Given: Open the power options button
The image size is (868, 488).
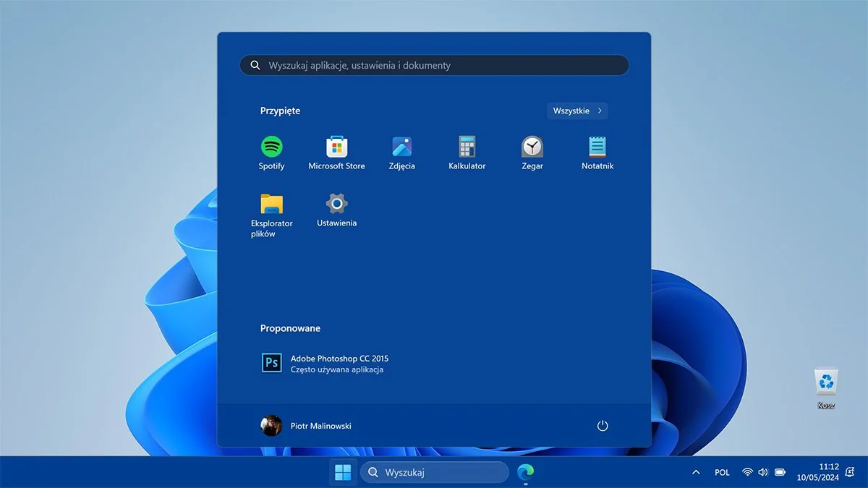Looking at the screenshot, I should tap(603, 426).
